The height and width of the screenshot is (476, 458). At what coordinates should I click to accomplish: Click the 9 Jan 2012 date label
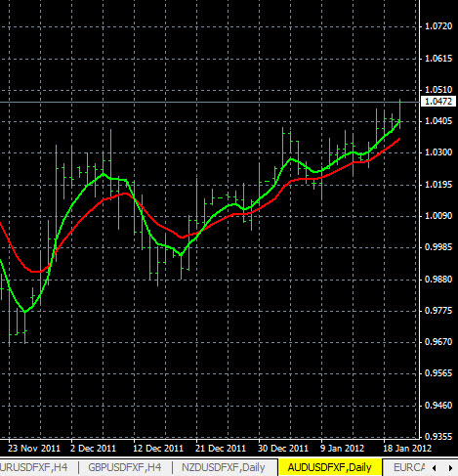(x=342, y=449)
